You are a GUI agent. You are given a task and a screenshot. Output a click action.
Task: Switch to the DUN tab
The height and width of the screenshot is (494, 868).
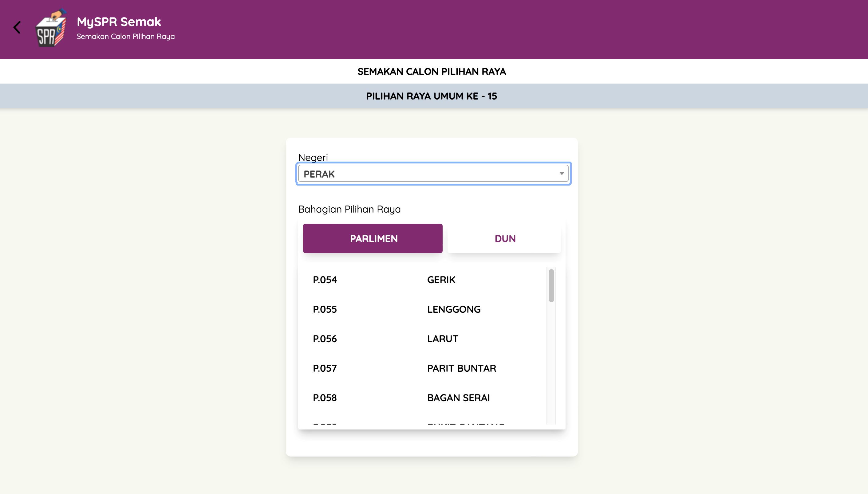[x=504, y=238]
